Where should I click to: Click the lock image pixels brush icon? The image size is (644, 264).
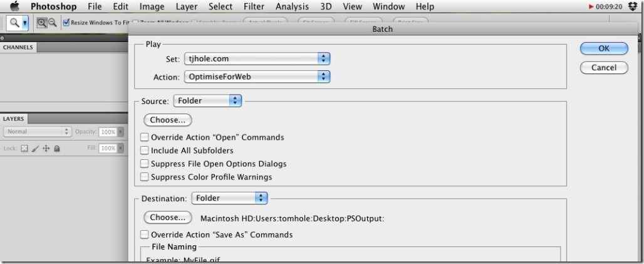click(35, 149)
